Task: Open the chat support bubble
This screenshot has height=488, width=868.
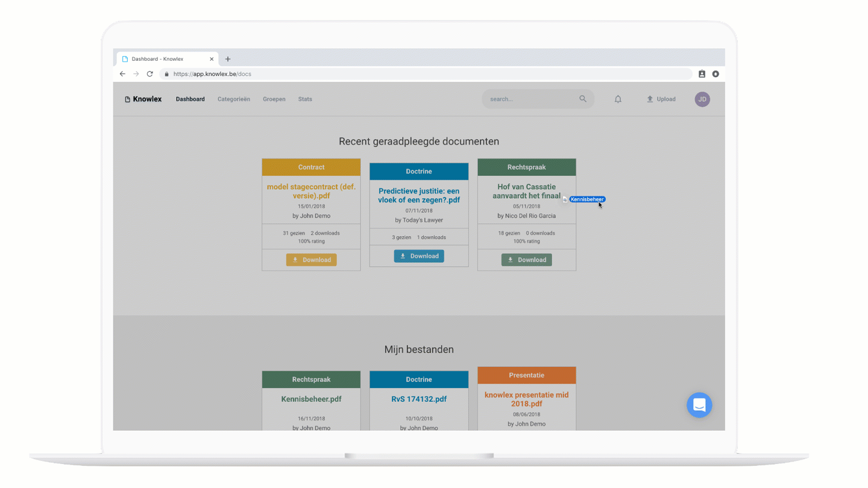Action: pyautogui.click(x=699, y=405)
